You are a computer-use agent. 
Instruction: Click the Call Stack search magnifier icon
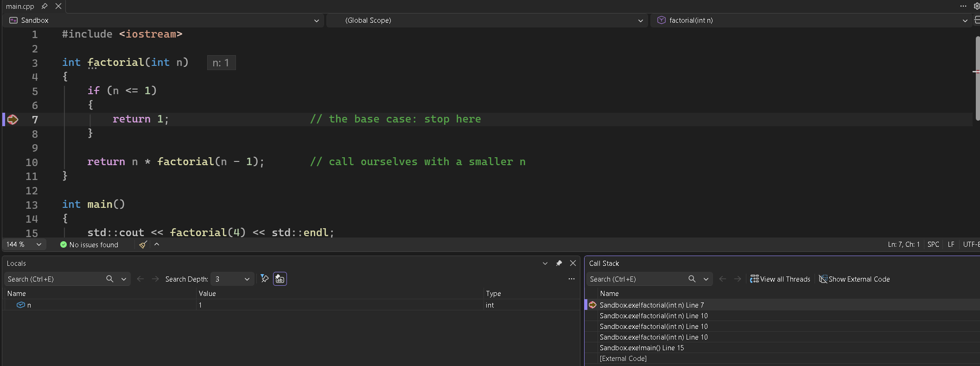point(692,279)
